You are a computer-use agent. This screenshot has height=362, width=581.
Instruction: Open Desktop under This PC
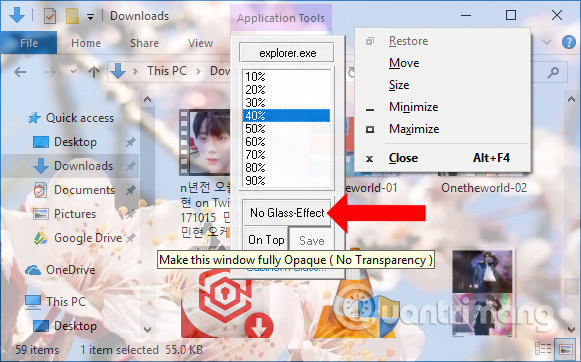[65, 326]
